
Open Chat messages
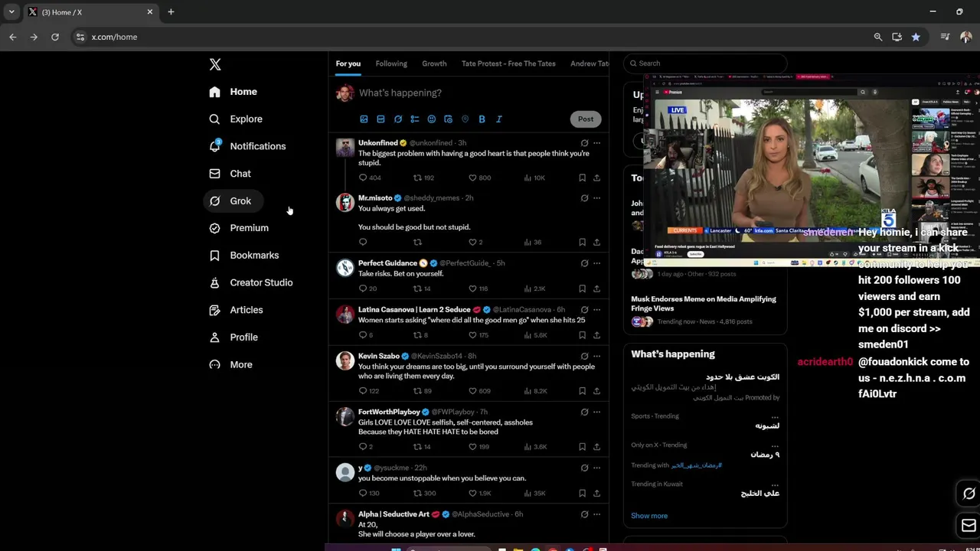point(230,174)
